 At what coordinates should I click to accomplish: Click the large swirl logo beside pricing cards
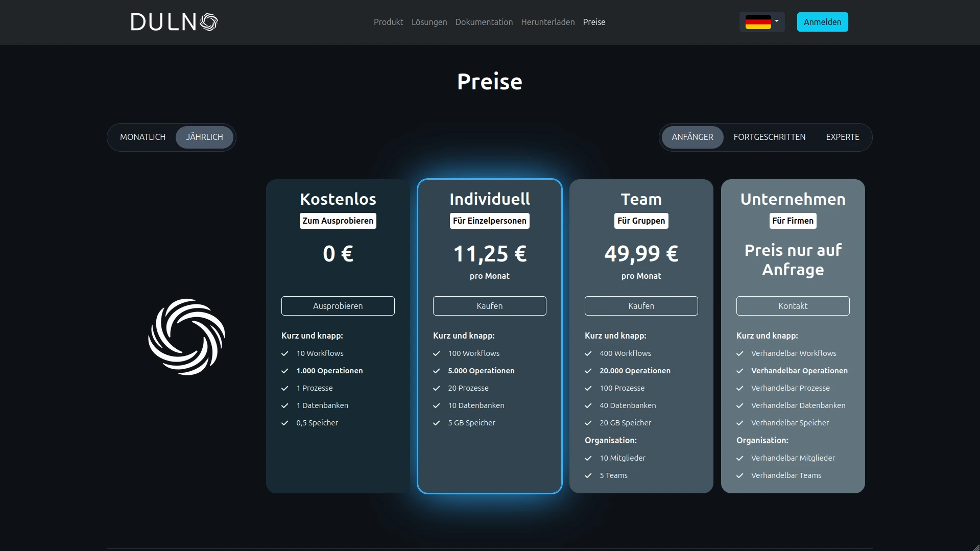pyautogui.click(x=186, y=337)
